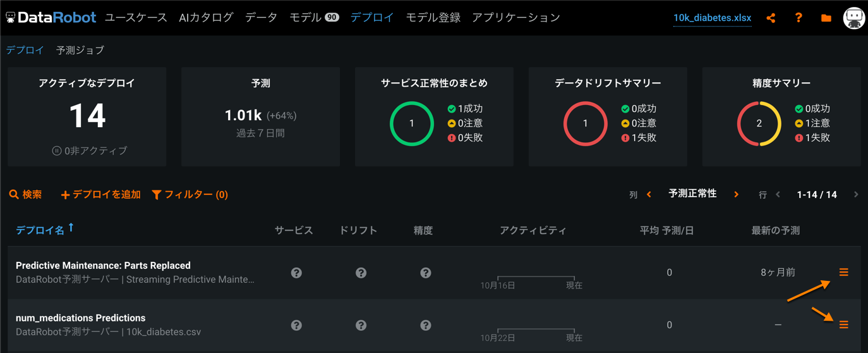Click service status icon for num_medications Predictions
This screenshot has height=353, width=868.
pyautogui.click(x=296, y=325)
